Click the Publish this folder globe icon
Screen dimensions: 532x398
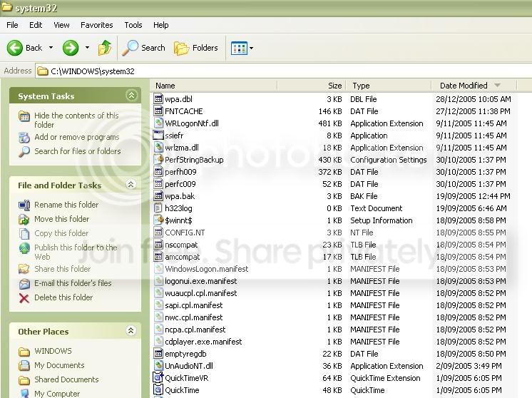[x=24, y=248]
